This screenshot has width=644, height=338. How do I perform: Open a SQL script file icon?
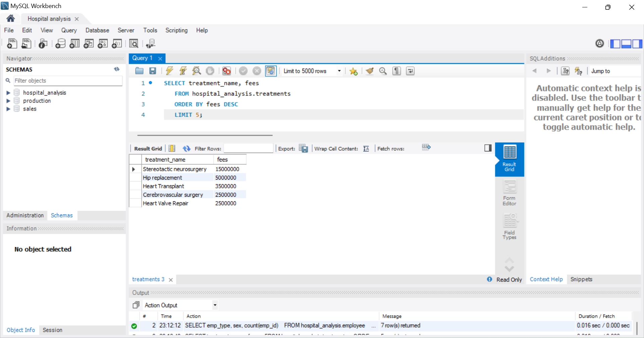click(26, 44)
